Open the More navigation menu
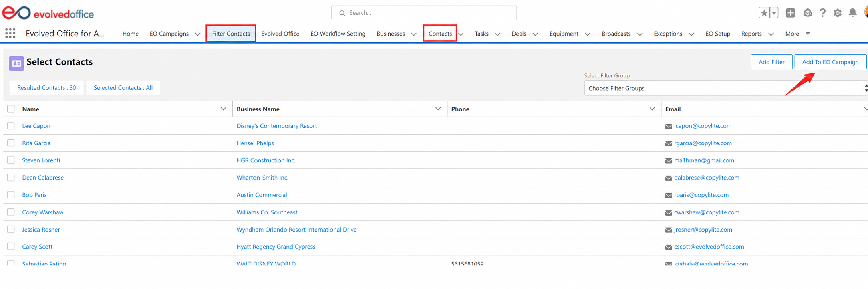868x289 pixels. pyautogui.click(x=797, y=34)
